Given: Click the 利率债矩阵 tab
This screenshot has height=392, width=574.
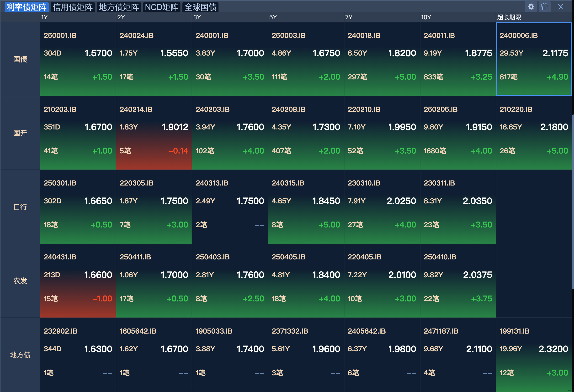Looking at the screenshot, I should pyautogui.click(x=27, y=7).
